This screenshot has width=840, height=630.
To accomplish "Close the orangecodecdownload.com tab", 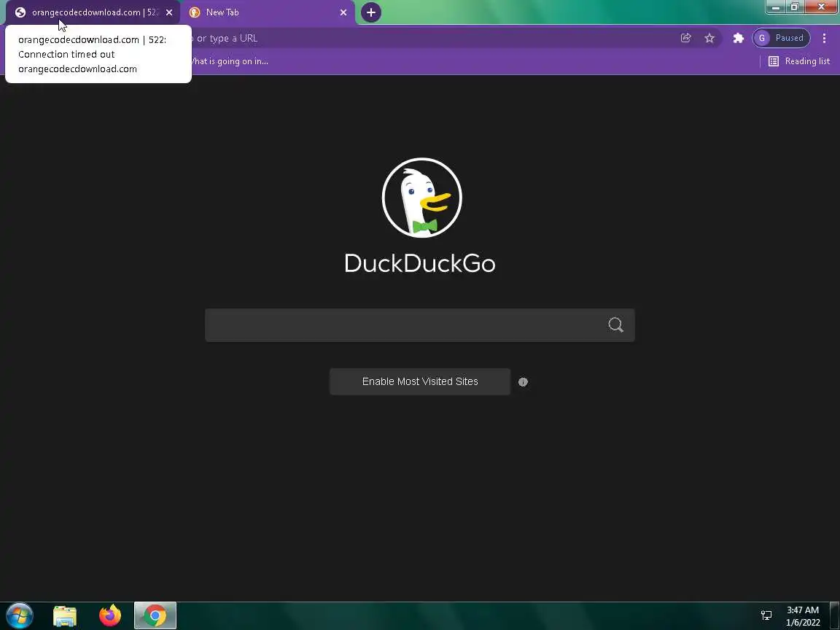I will click(x=169, y=12).
